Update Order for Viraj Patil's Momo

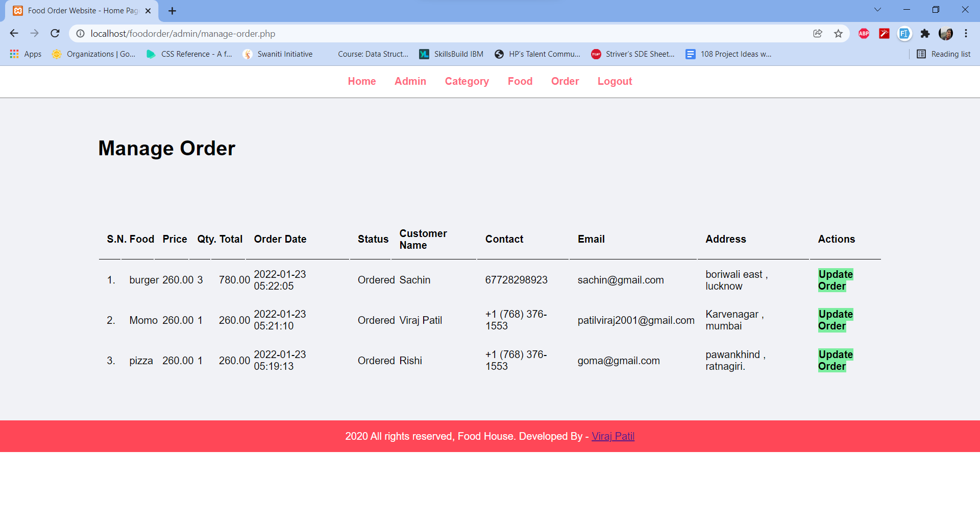[x=835, y=320]
